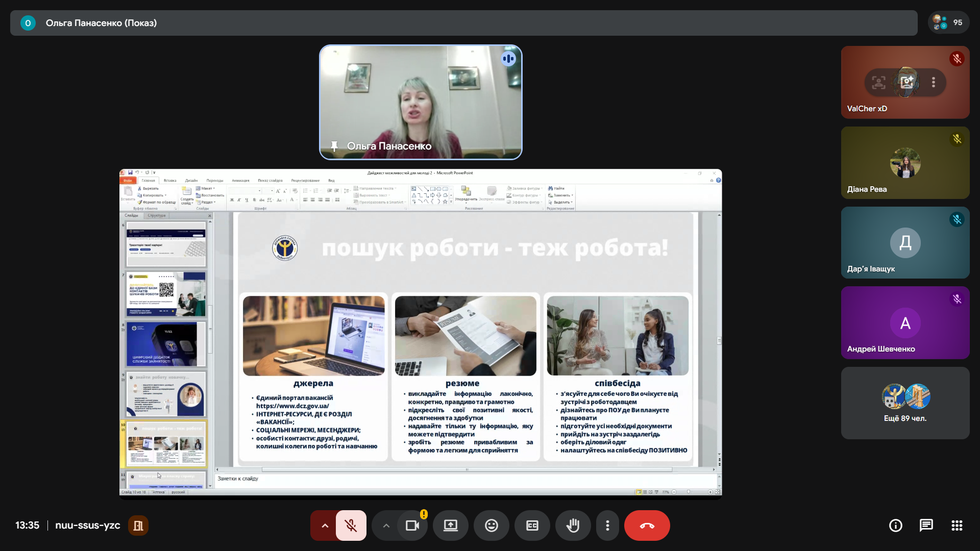Open the emoji reactions panel
Viewport: 980px width, 551px height.
tap(491, 525)
